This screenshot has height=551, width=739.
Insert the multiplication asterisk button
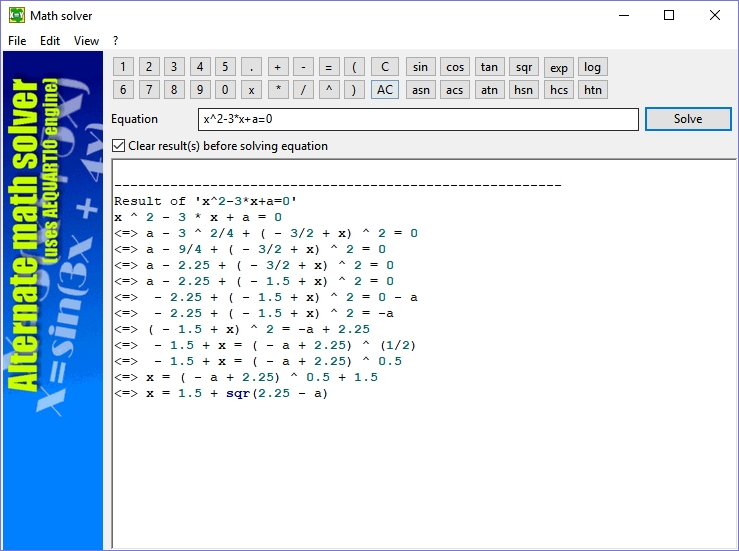click(x=278, y=90)
